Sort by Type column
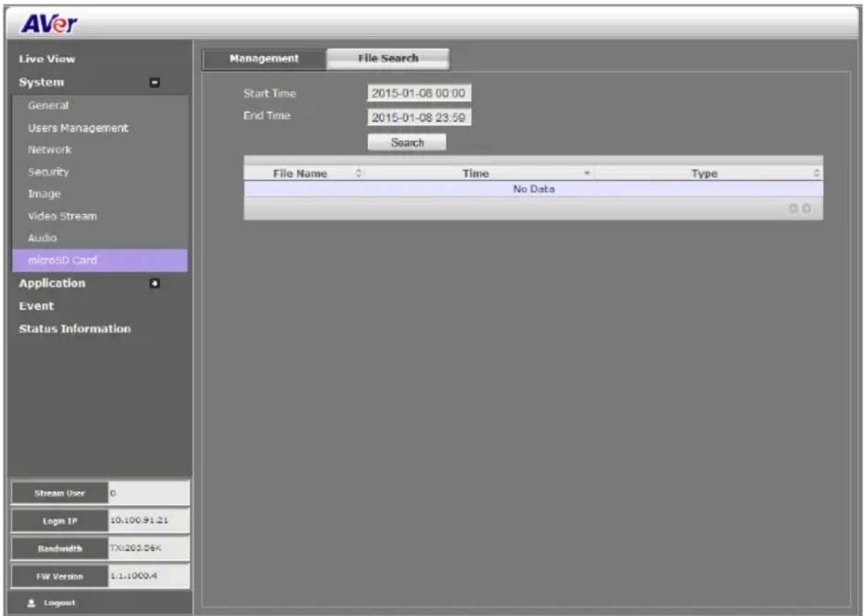The height and width of the screenshot is (616, 865). tap(709, 174)
